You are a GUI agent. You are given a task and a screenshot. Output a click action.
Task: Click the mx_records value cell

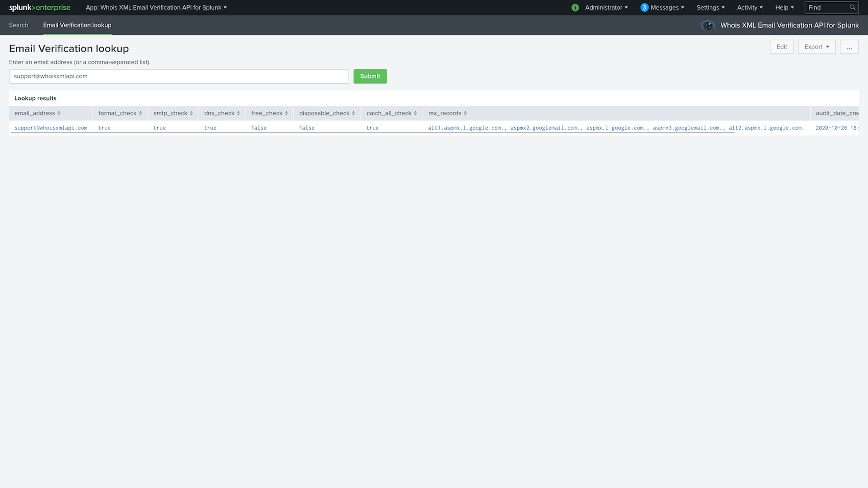point(616,128)
